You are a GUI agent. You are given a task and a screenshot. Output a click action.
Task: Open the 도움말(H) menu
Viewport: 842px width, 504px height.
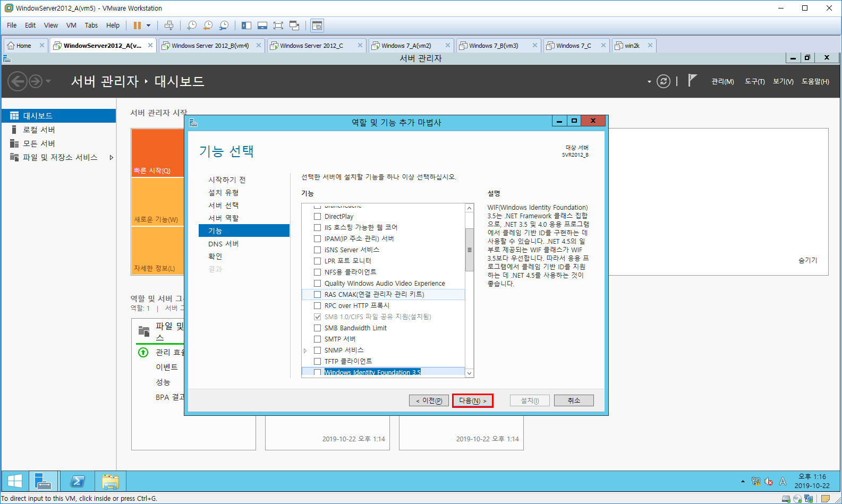pyautogui.click(x=815, y=81)
